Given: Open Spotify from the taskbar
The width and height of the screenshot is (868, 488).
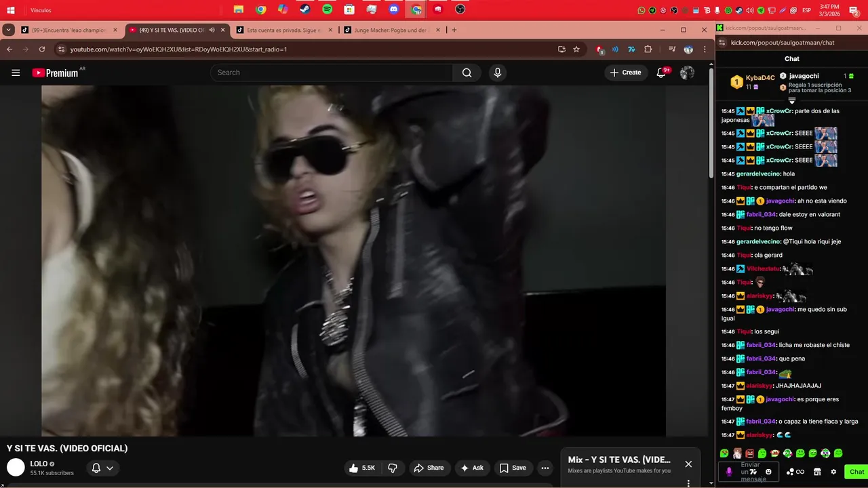Looking at the screenshot, I should (x=328, y=9).
